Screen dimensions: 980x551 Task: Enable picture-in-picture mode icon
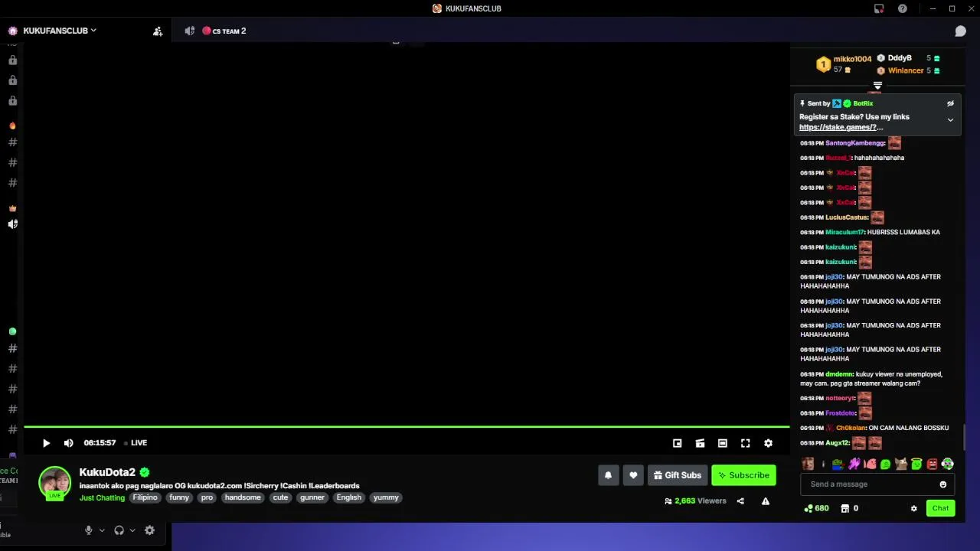pyautogui.click(x=677, y=443)
